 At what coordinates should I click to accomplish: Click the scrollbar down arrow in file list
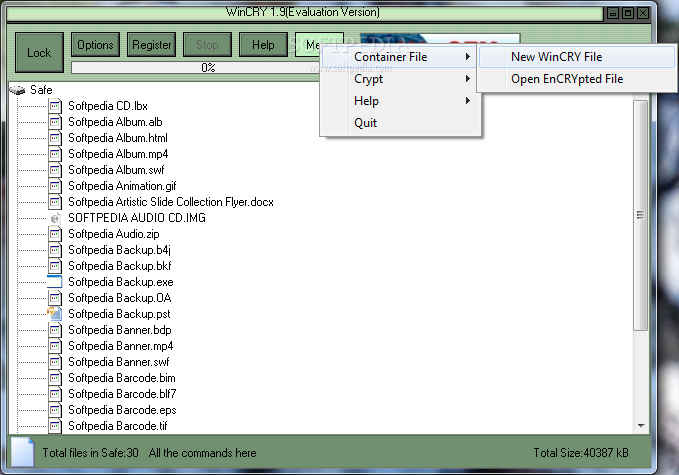pos(641,426)
